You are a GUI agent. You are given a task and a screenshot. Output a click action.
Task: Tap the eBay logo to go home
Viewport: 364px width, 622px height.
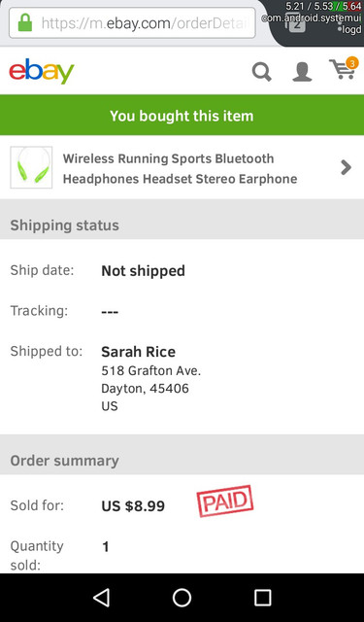(42, 71)
